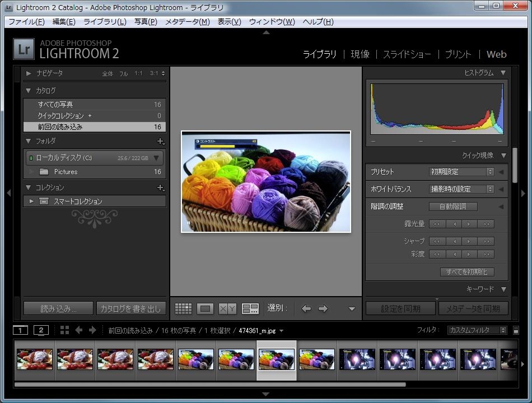Expand the スマートコレクション collection set
The width and height of the screenshot is (532, 403).
(x=31, y=201)
